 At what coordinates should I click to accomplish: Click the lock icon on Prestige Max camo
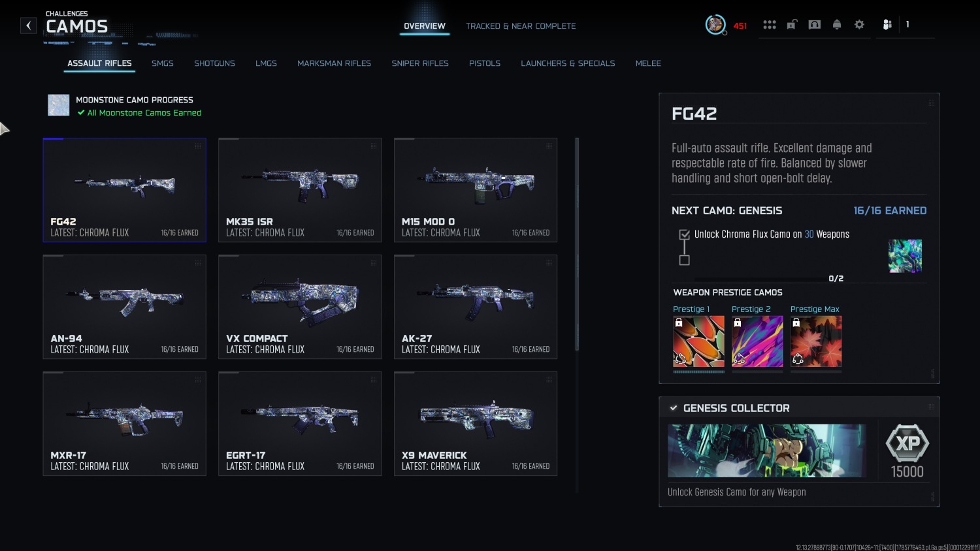[796, 323]
